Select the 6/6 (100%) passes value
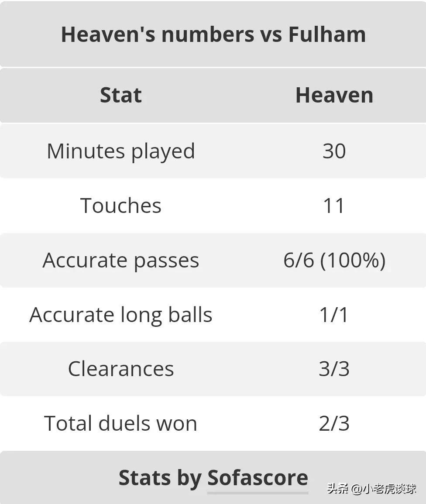This screenshot has height=504, width=426. [x=334, y=260]
